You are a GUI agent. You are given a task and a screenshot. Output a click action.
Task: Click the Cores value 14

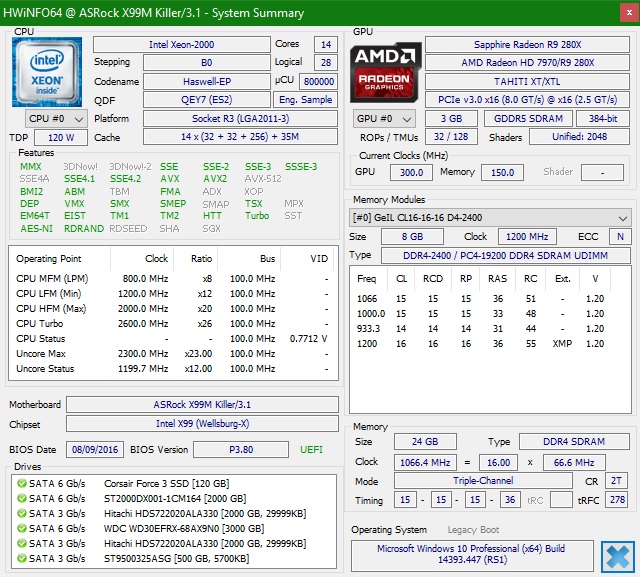[x=326, y=44]
